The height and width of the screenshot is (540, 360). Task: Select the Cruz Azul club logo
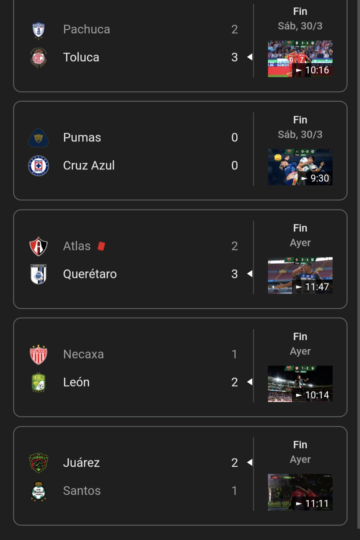pyautogui.click(x=38, y=166)
